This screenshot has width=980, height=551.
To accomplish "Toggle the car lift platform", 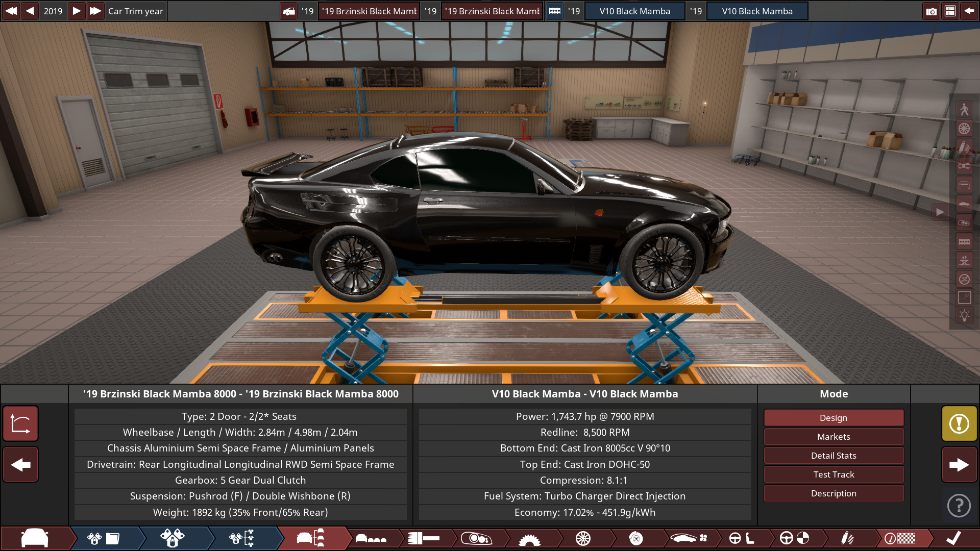I will coord(964,260).
